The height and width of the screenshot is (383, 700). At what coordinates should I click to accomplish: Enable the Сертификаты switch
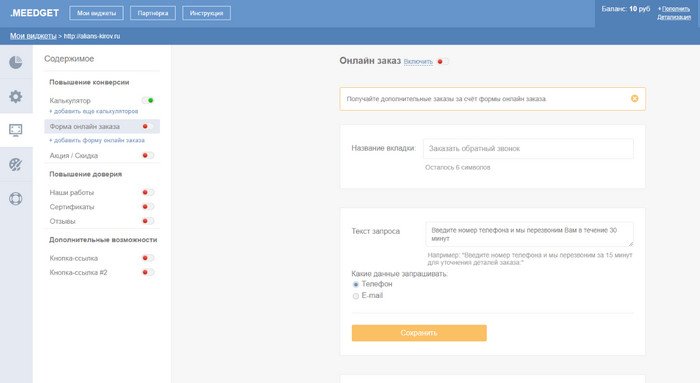[x=148, y=207]
